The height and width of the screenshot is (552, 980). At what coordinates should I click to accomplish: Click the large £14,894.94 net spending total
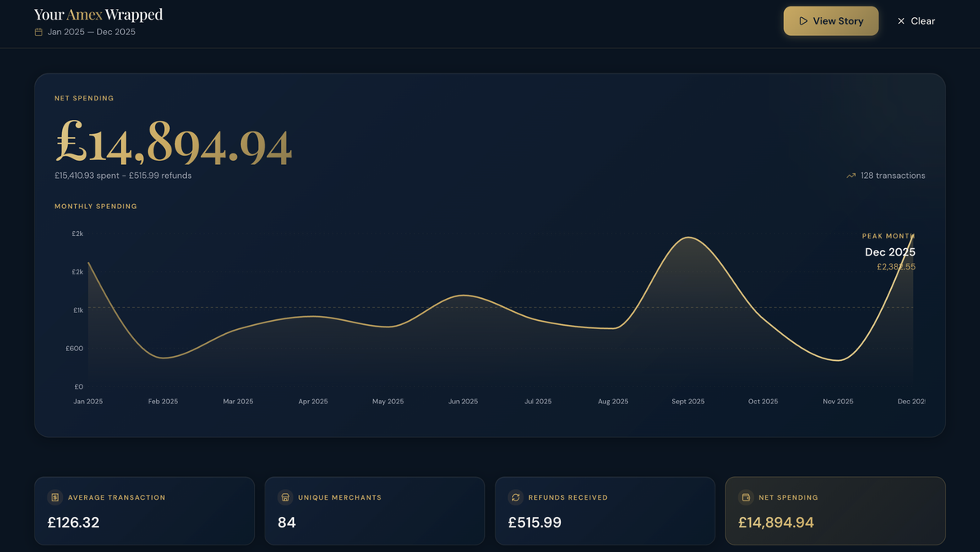[x=173, y=145]
